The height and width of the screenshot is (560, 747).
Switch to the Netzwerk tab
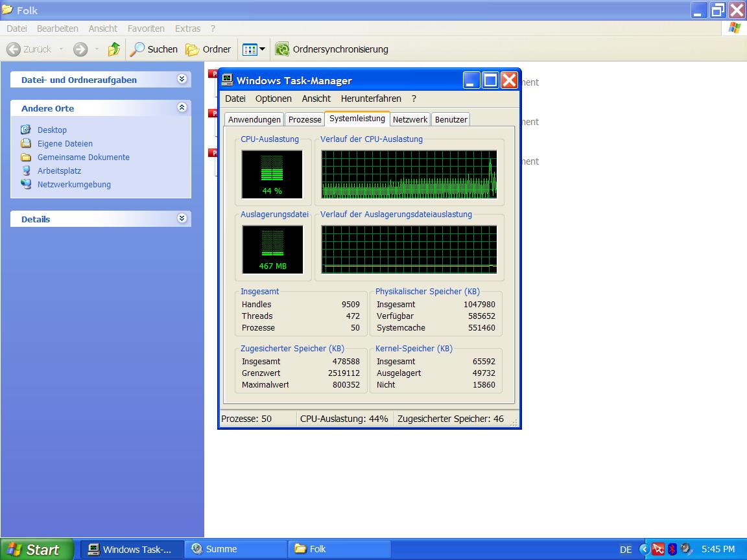410,119
